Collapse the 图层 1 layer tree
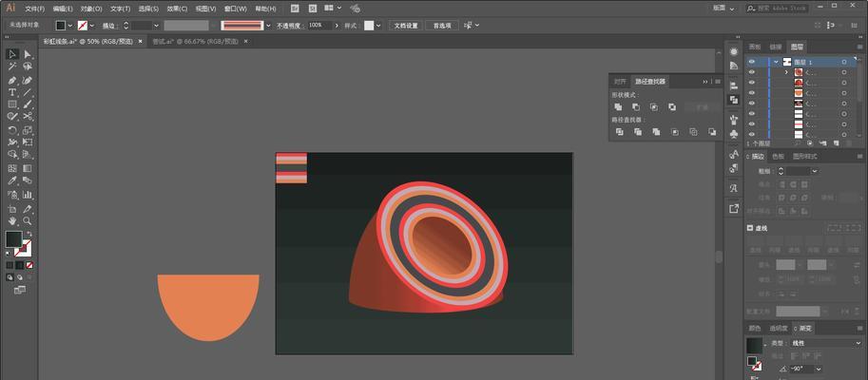Screen dimensions: 868x380 (x=777, y=62)
